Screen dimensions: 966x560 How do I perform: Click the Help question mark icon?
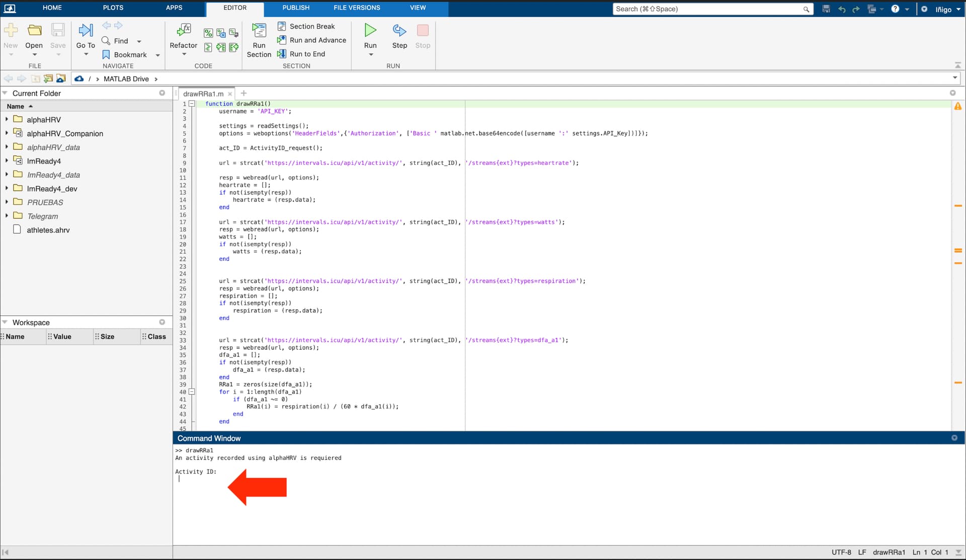895,9
